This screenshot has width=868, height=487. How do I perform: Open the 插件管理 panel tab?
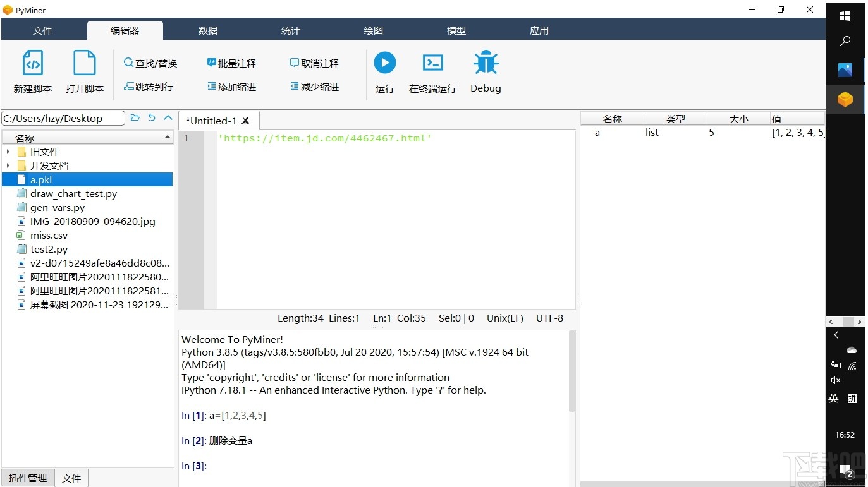(28, 478)
